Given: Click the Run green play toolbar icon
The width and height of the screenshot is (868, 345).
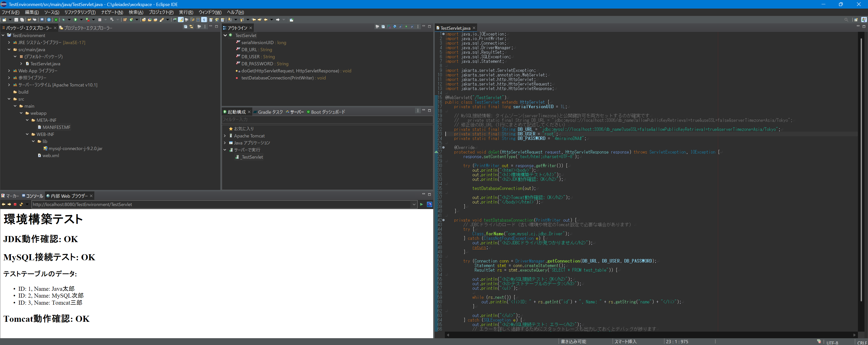Looking at the screenshot, I should pyautogui.click(x=75, y=20).
